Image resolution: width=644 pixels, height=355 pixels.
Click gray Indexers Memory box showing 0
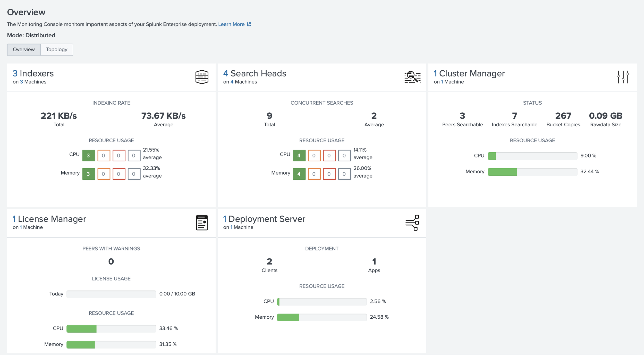(134, 174)
